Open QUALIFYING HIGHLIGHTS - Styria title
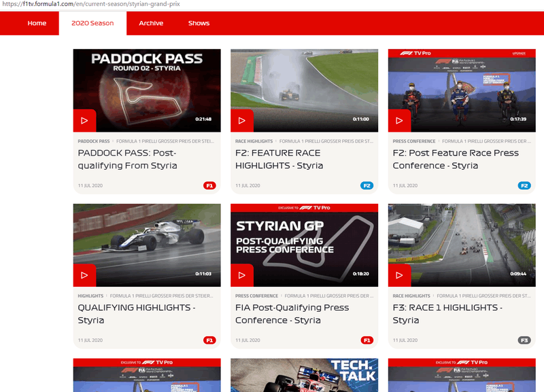The image size is (544, 392). [x=137, y=314]
